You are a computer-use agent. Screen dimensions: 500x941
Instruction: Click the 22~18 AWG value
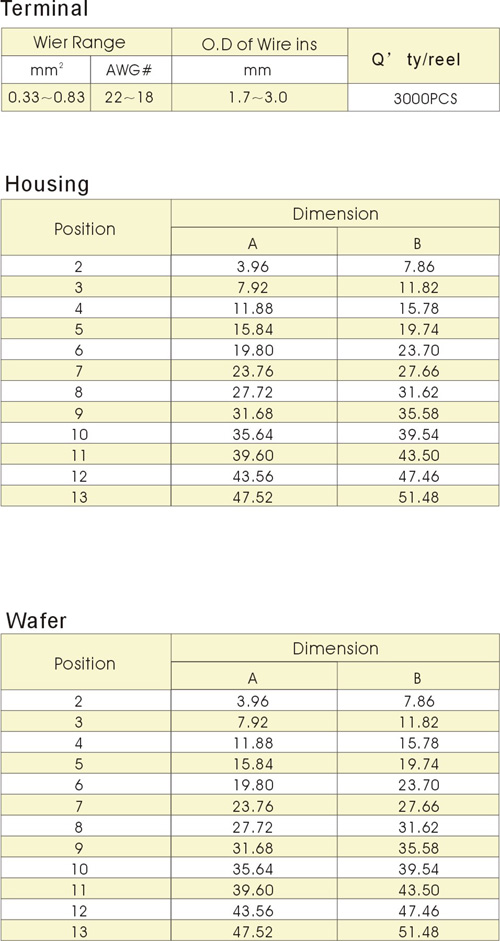131,98
